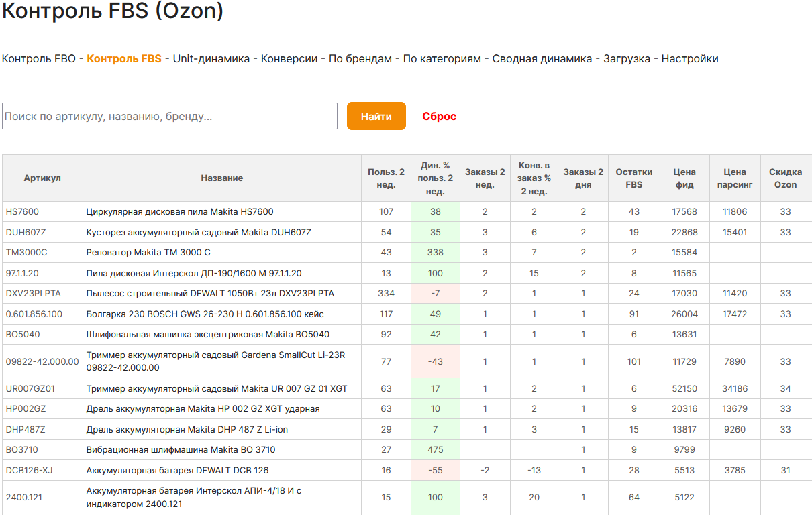Screen dimensions: 812x515
Task: Select article BO3710 cell
Action: point(42,450)
